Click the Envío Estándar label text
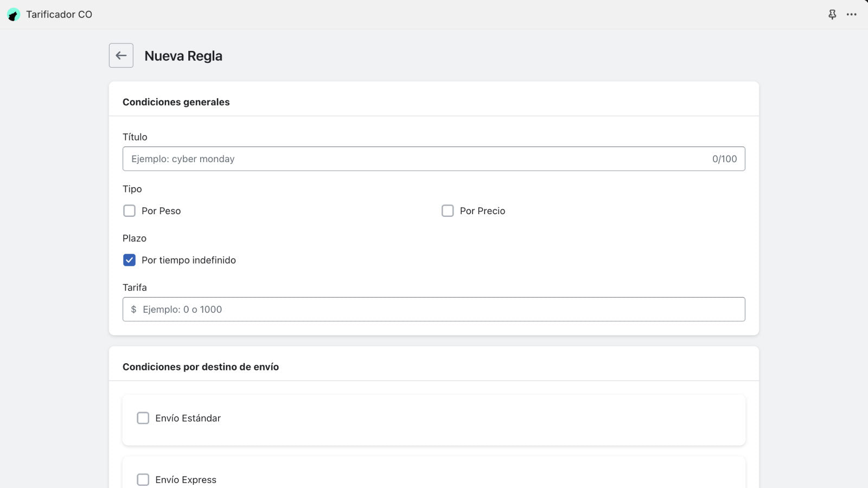 tap(188, 418)
